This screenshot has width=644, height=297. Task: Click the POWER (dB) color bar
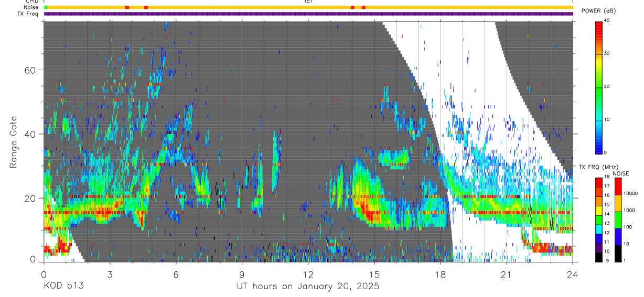point(599,87)
